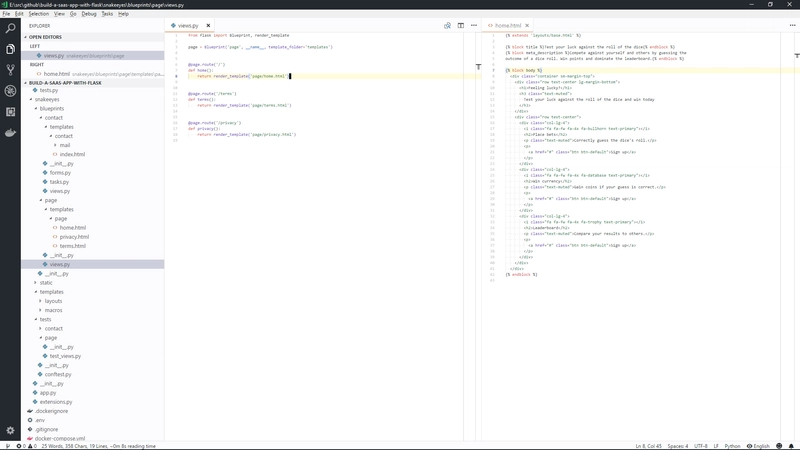Open more actions for right editor group
Screen dimensions: 800x450
pos(792,26)
